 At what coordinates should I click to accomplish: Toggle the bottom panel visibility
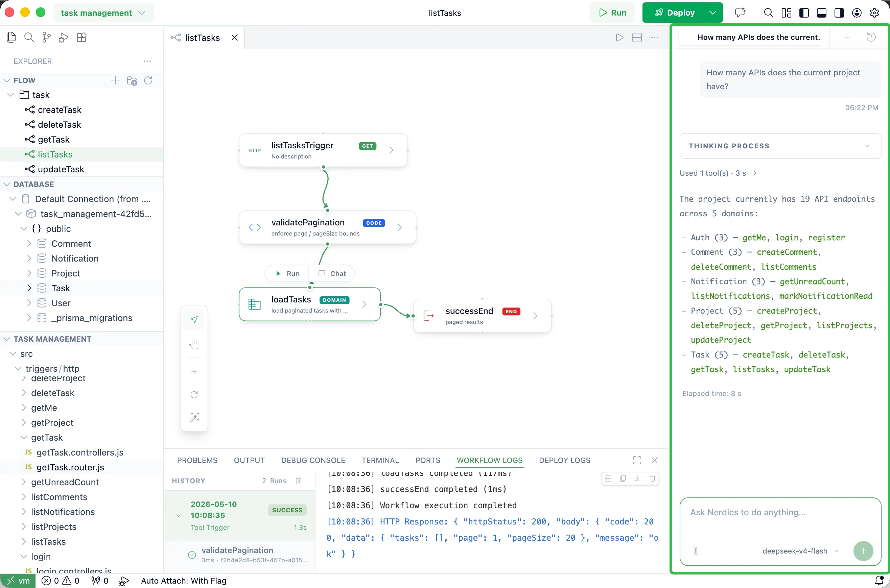coord(822,13)
